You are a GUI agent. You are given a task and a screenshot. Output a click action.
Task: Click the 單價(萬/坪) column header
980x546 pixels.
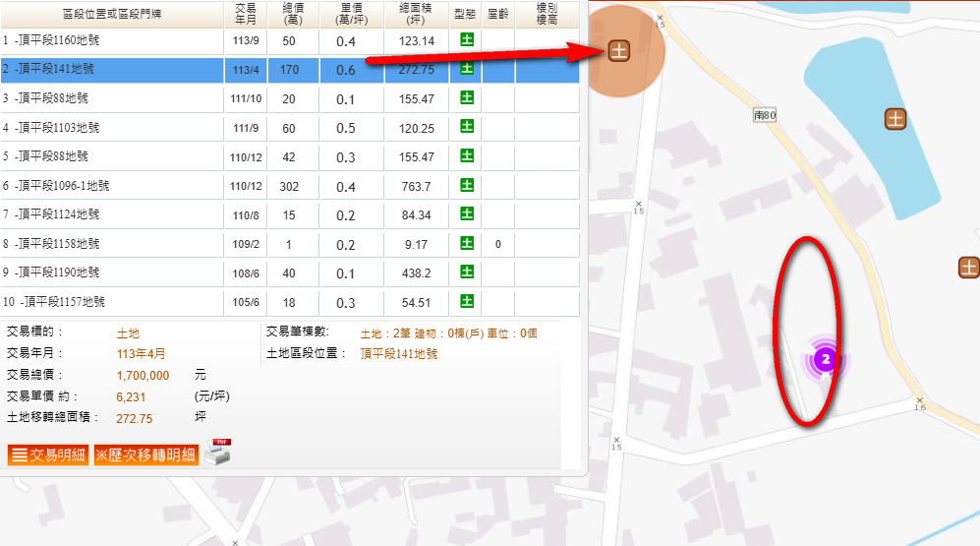tap(346, 13)
